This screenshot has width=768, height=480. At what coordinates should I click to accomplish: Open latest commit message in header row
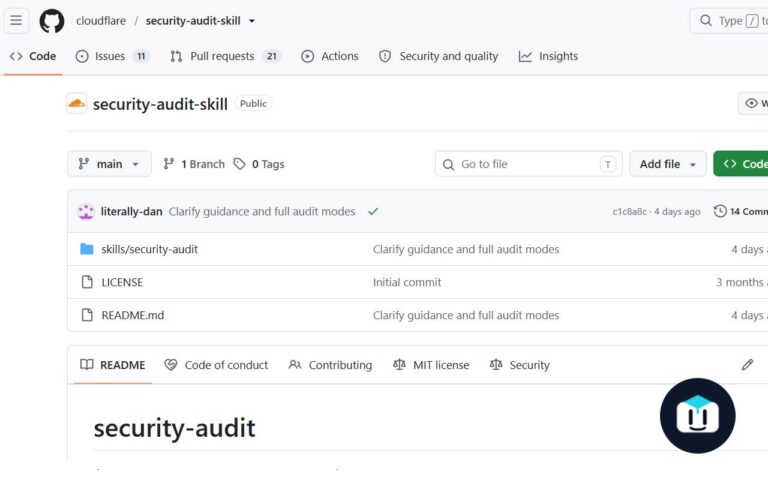[262, 212]
